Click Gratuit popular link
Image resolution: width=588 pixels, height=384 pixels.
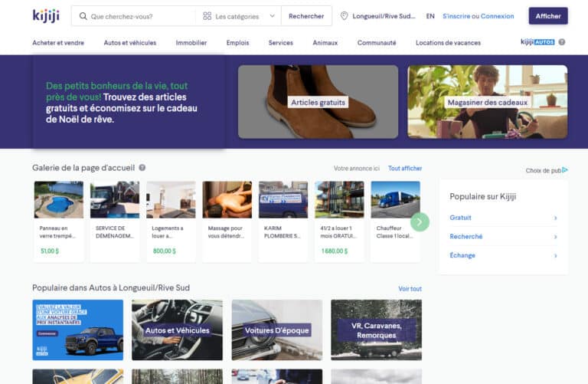[x=460, y=218]
